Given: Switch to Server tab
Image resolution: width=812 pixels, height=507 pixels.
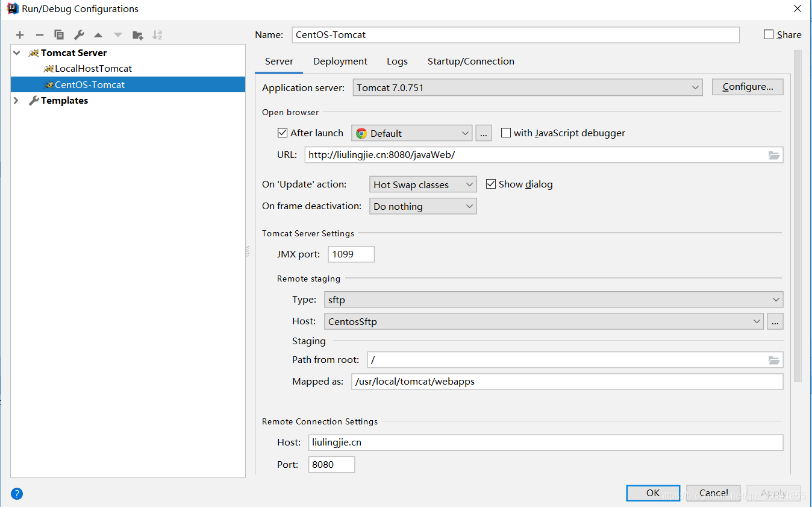Looking at the screenshot, I should click(x=280, y=61).
